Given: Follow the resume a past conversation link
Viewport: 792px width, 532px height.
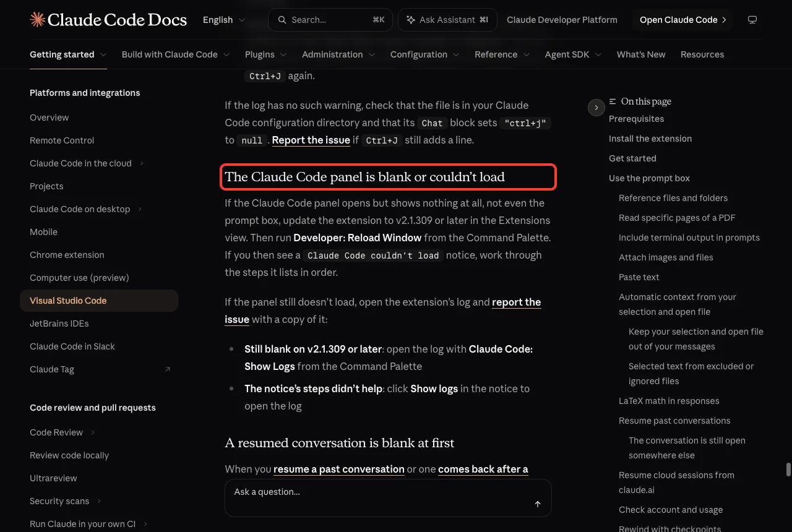Looking at the screenshot, I should click(339, 469).
